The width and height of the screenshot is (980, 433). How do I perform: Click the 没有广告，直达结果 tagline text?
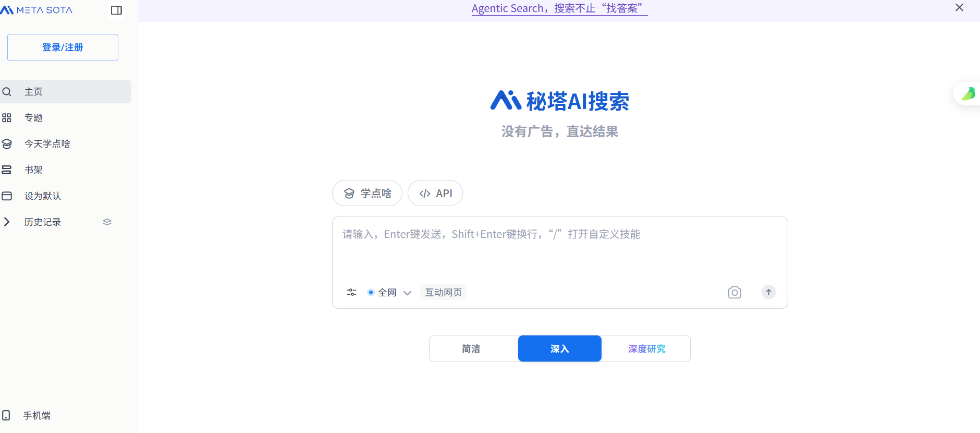[560, 131]
